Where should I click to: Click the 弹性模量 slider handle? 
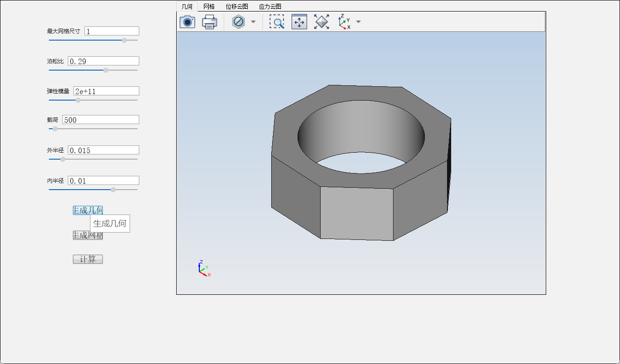tap(78, 100)
